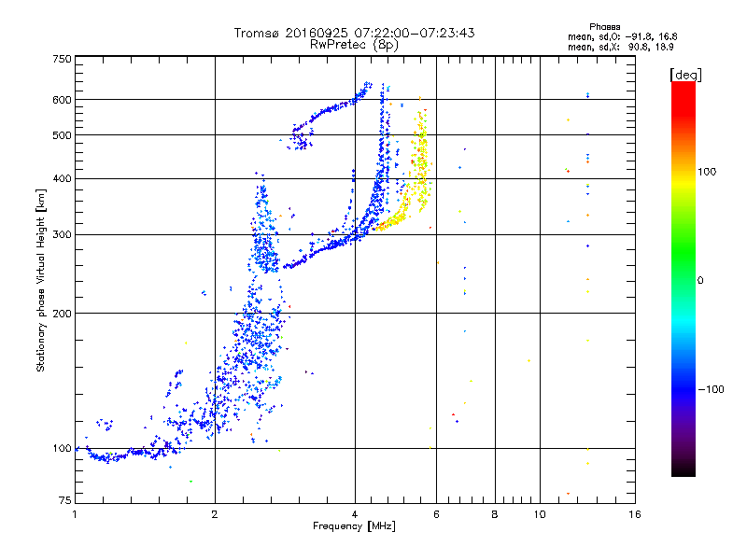
Task: Click the '[deg]' colorbar unit label
Action: (685, 75)
